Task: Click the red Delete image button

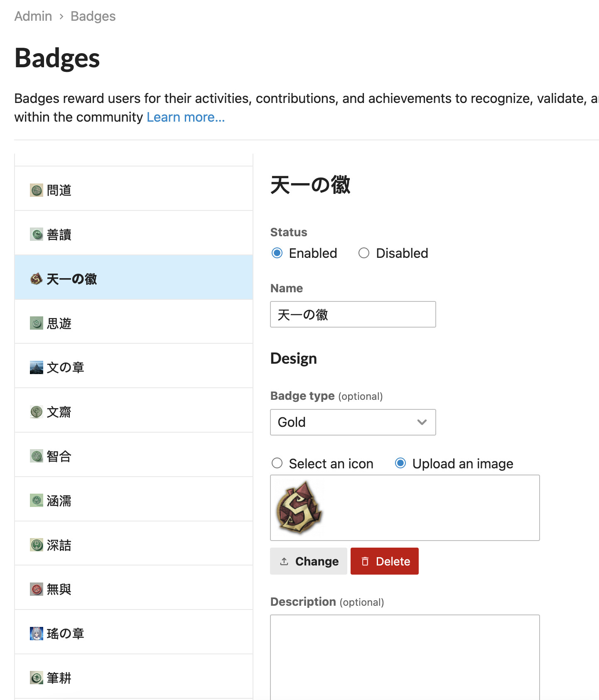Action: [x=384, y=561]
